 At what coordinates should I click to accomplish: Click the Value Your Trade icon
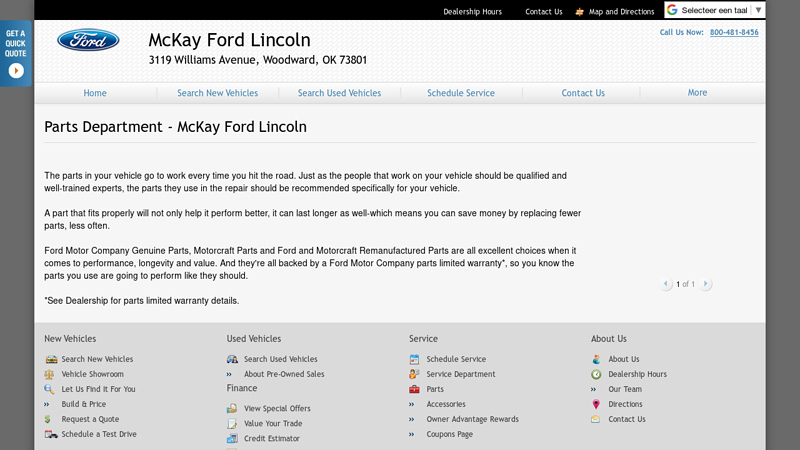click(x=232, y=423)
